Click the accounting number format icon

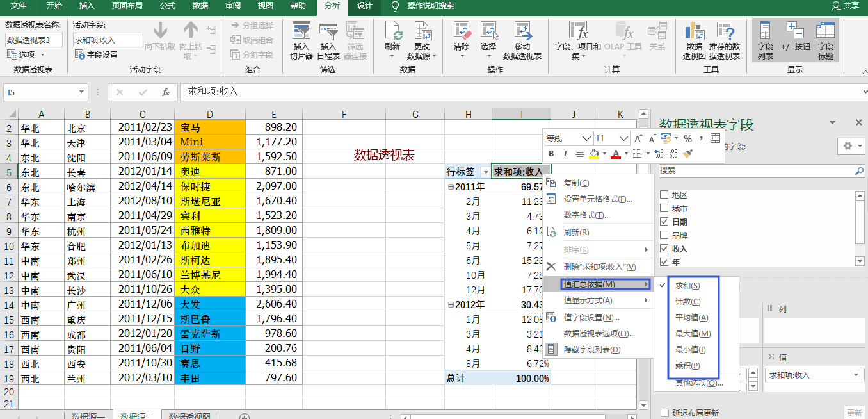[665, 138]
